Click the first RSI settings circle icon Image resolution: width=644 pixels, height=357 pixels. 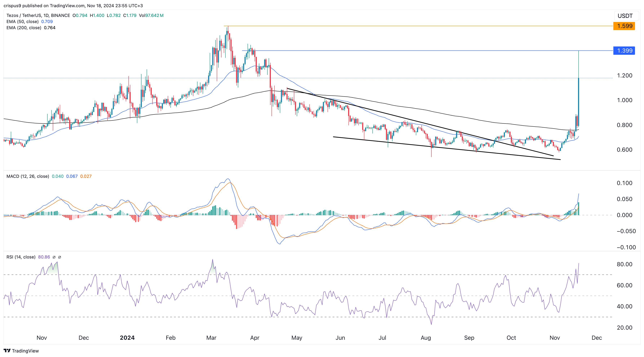[54, 257]
